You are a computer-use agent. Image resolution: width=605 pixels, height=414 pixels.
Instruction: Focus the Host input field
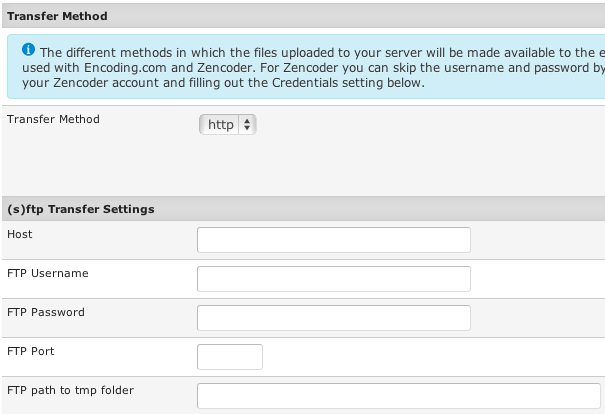point(333,240)
